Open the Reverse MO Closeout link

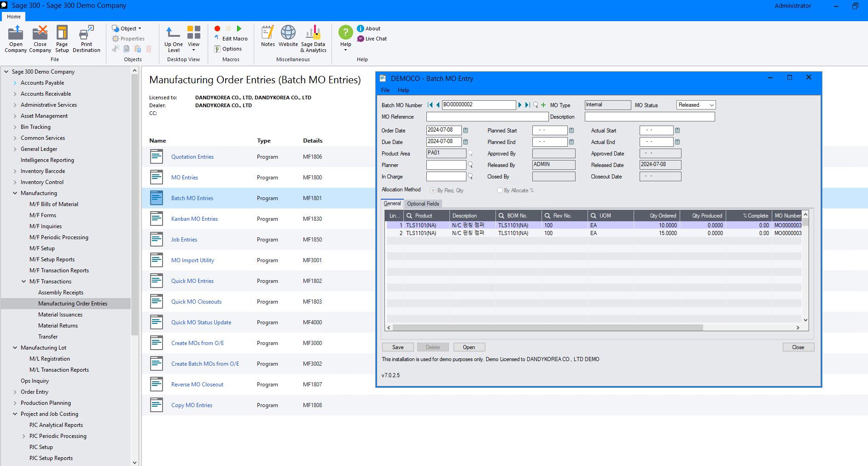pos(197,385)
